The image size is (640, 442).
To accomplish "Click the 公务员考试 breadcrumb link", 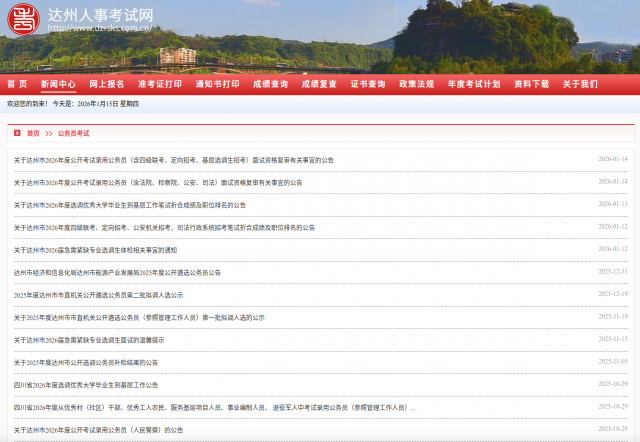I will pyautogui.click(x=73, y=133).
